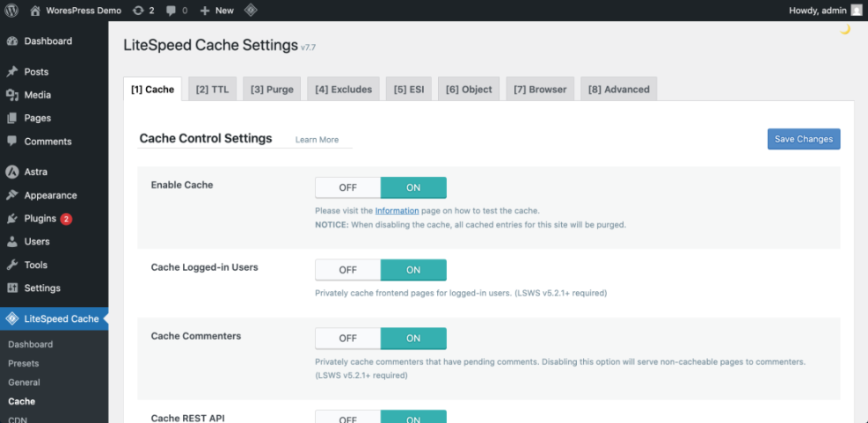868x423 pixels.
Task: Click the Pages icon in sidebar
Action: (x=12, y=118)
